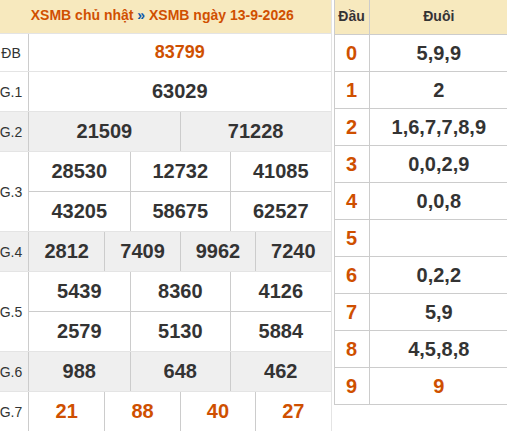The width and height of the screenshot is (507, 431).
Task: Select Đầu 1 in head column
Action: coord(351,90)
